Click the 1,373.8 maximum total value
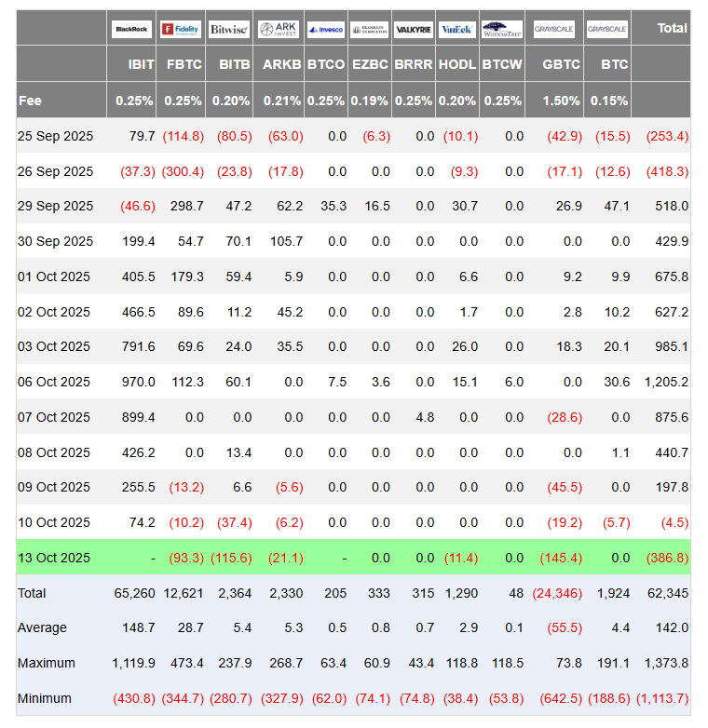Image resolution: width=708 pixels, height=728 pixels. pyautogui.click(x=666, y=663)
